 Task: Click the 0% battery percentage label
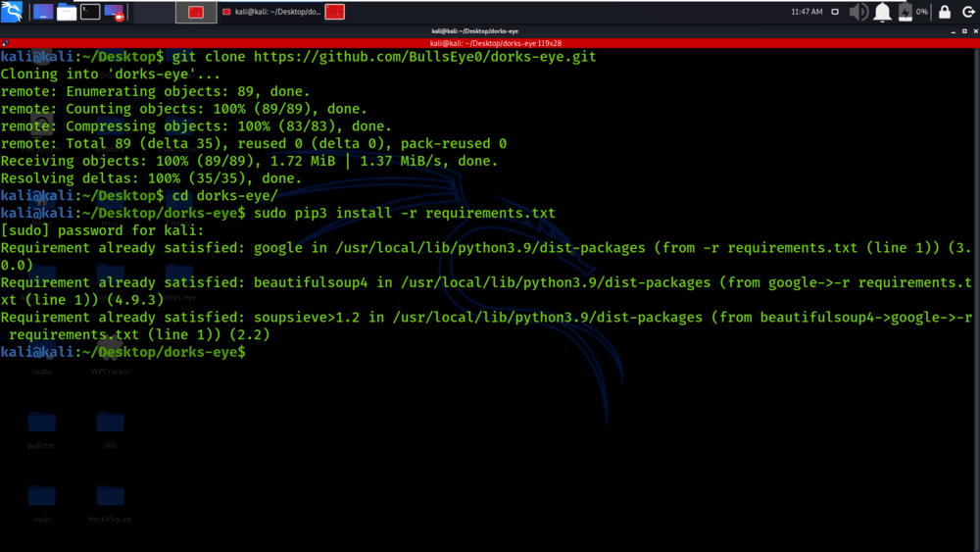(x=922, y=12)
